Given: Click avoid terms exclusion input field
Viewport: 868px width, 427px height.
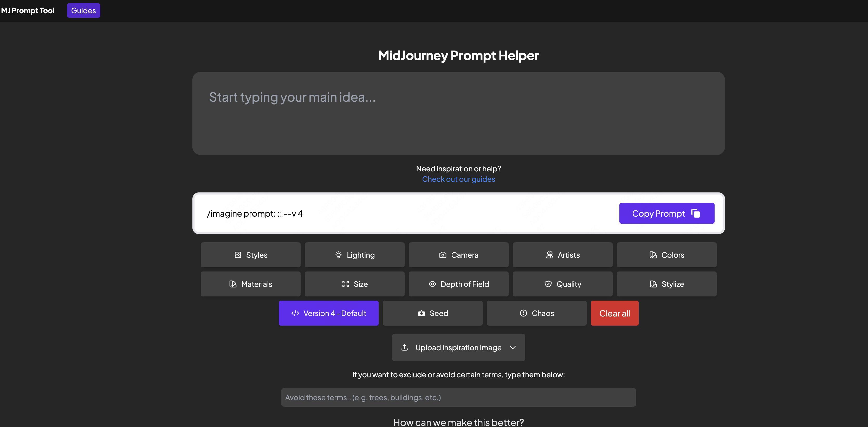Looking at the screenshot, I should click(458, 397).
